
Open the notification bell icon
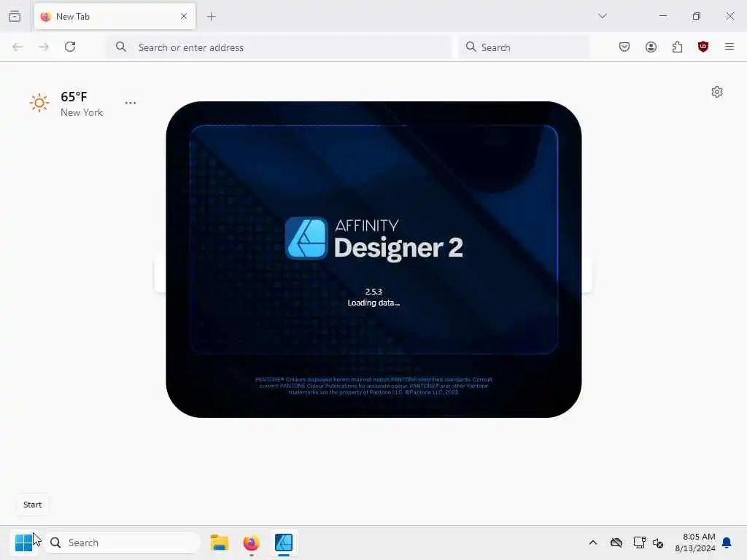pos(727,542)
